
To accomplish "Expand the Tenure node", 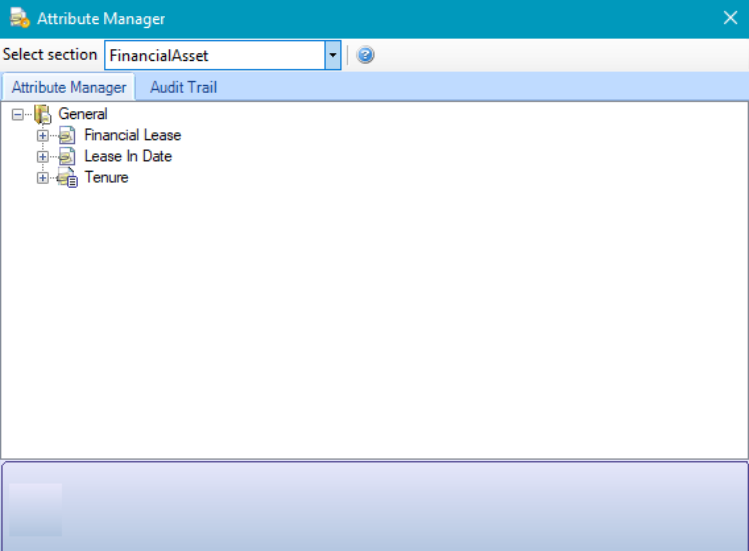I will (42, 178).
